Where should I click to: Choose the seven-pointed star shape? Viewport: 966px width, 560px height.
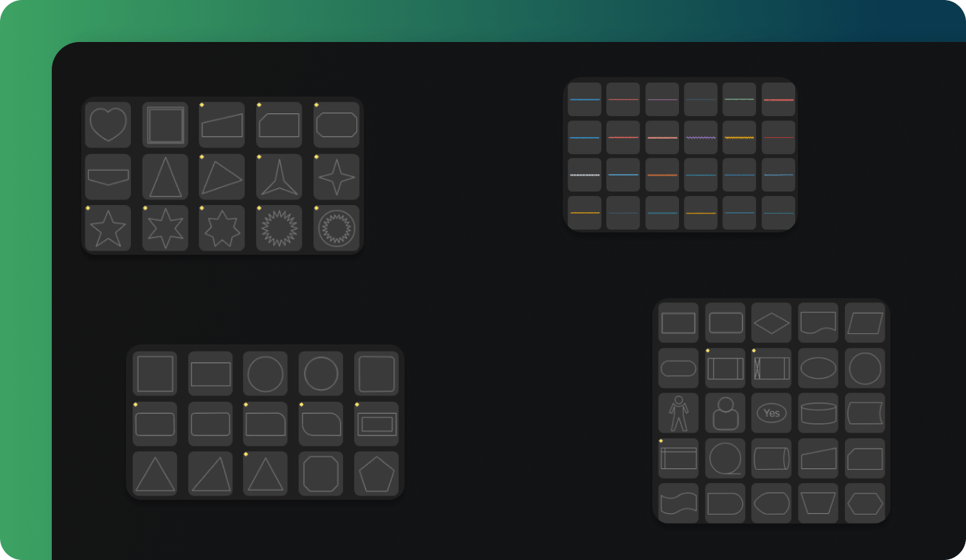(222, 228)
